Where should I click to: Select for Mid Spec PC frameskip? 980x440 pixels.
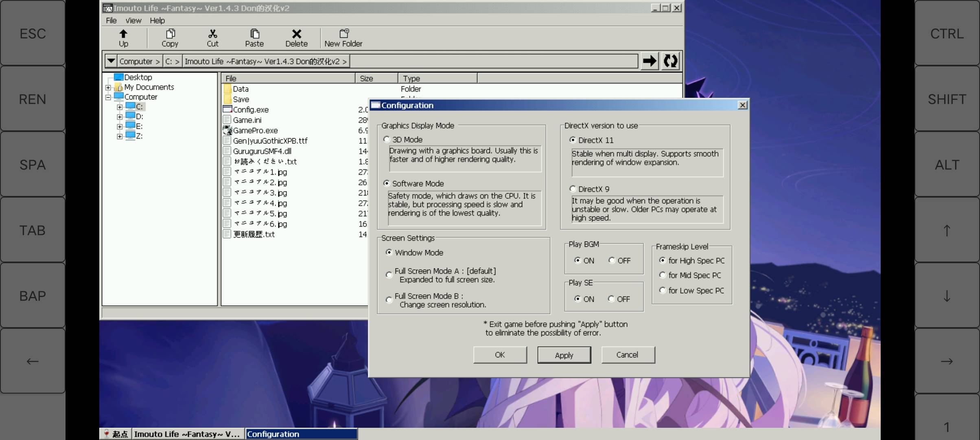pos(663,275)
